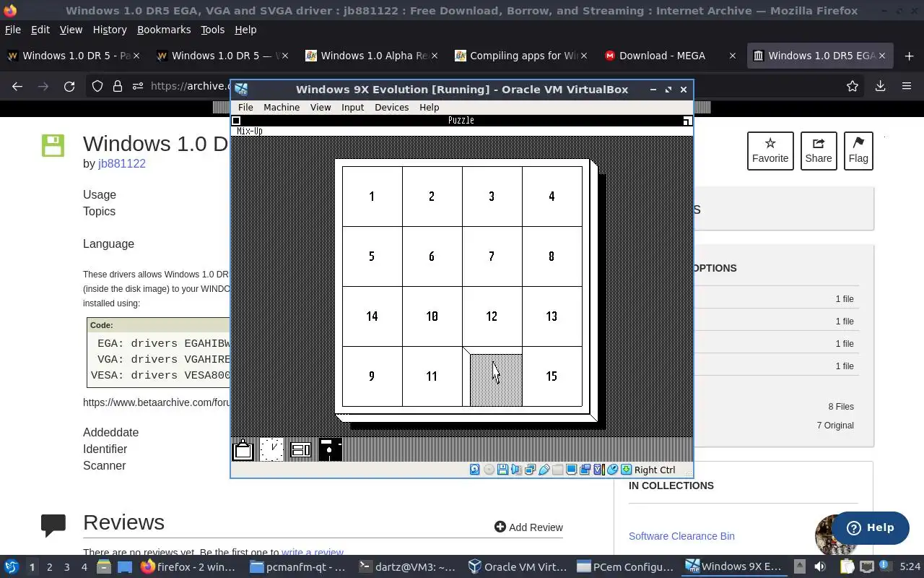924x578 pixels.
Task: Open uploader jb881122 profile link
Action: point(122,163)
